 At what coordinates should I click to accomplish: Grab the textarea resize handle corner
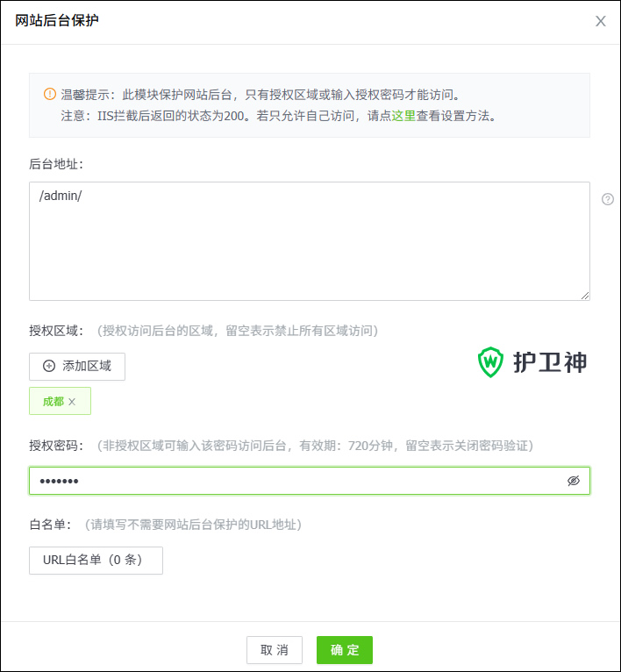[x=585, y=296]
